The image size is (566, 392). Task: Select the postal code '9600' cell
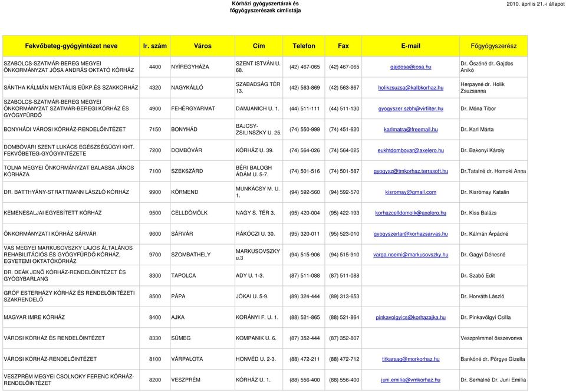pyautogui.click(x=155, y=234)
